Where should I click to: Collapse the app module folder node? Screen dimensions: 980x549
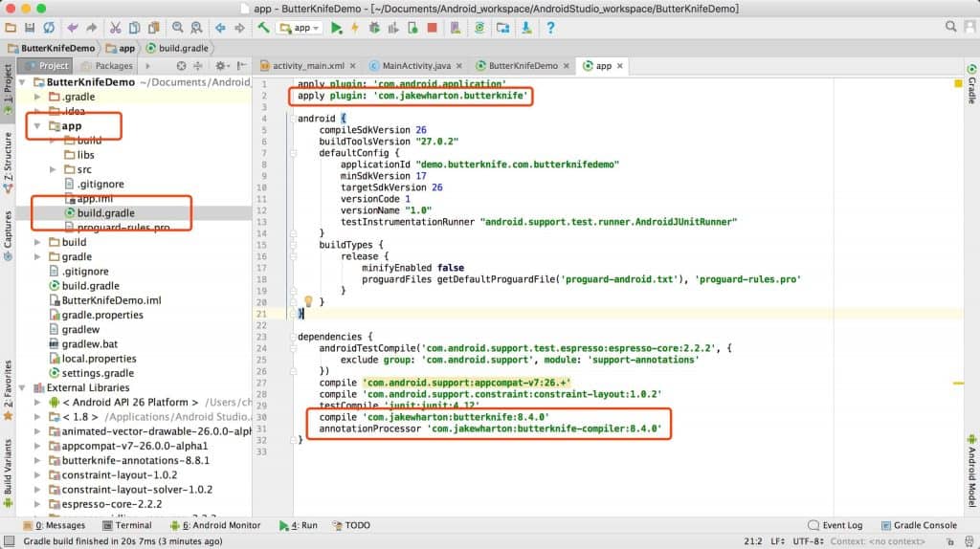pos(37,125)
